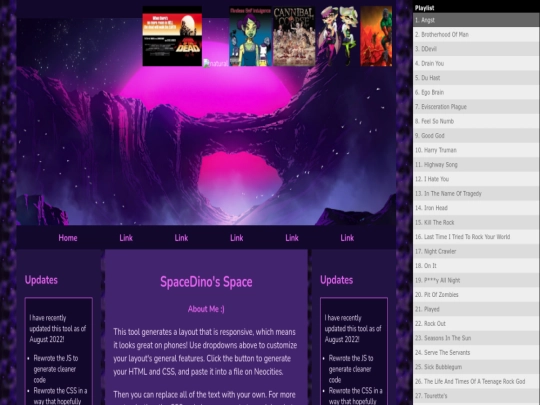Viewport: 540px width, 405px height.
Task: Click the SpaceDino's Space page title
Action: tap(206, 282)
